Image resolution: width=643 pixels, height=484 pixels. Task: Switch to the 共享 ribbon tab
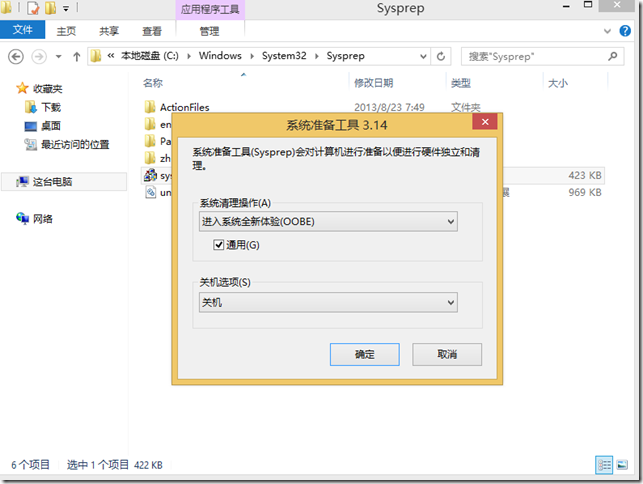(x=109, y=31)
